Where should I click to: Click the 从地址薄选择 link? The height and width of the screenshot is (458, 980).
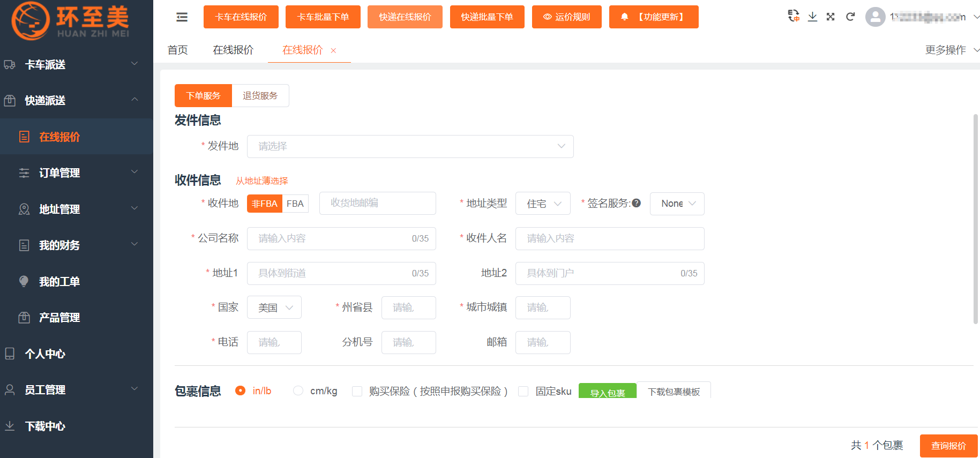pyautogui.click(x=262, y=181)
